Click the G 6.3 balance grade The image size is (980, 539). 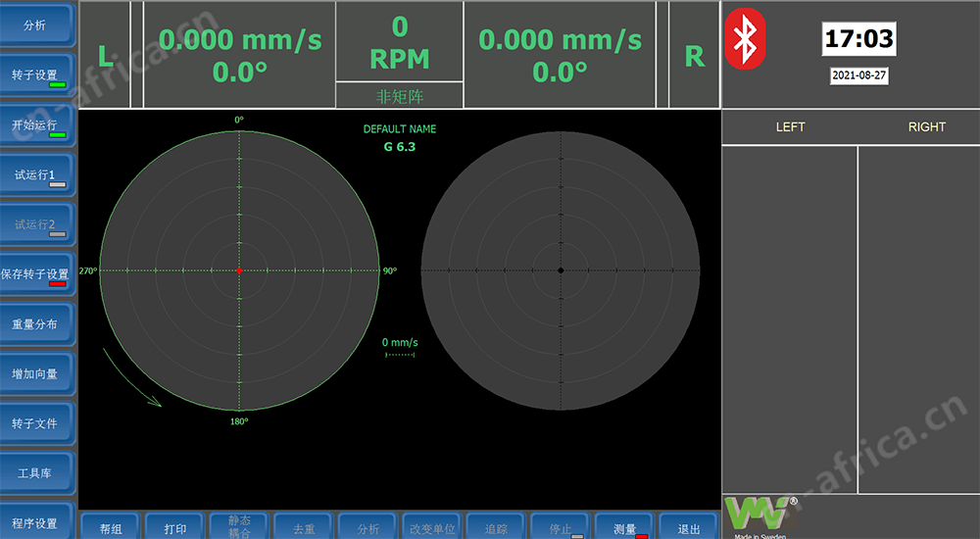point(400,147)
